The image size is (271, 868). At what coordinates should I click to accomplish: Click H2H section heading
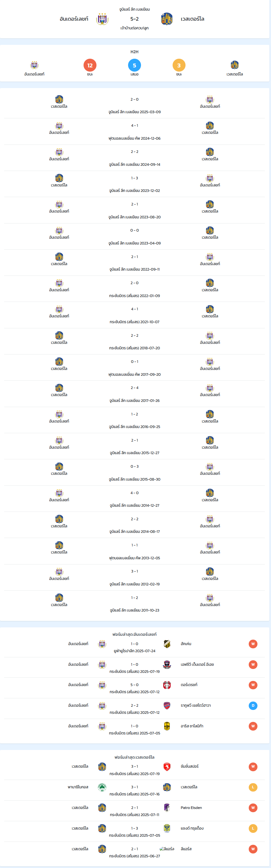pos(135,52)
